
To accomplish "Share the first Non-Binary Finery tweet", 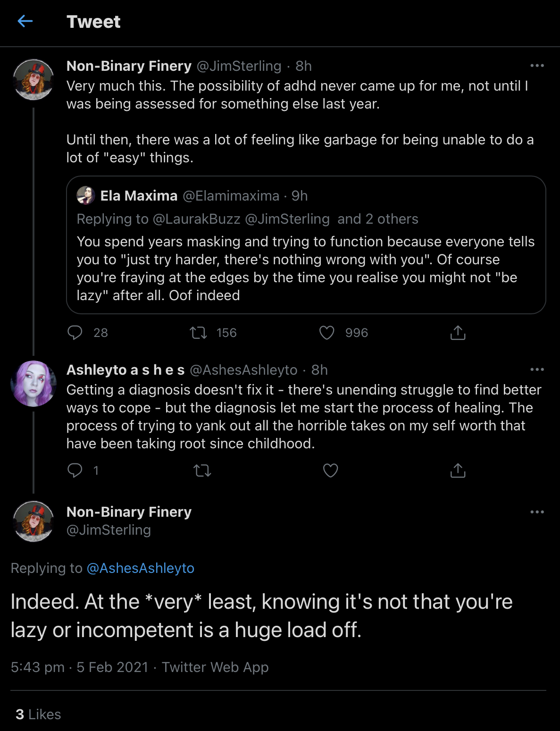I will click(458, 333).
